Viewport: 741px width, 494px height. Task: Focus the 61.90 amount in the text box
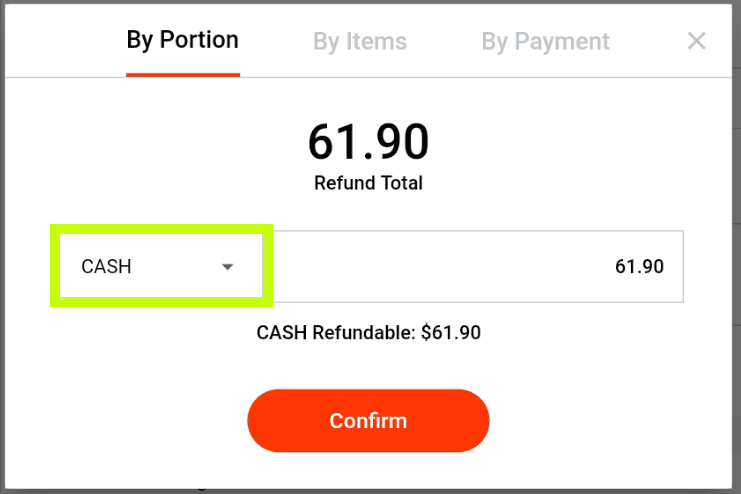[639, 267]
